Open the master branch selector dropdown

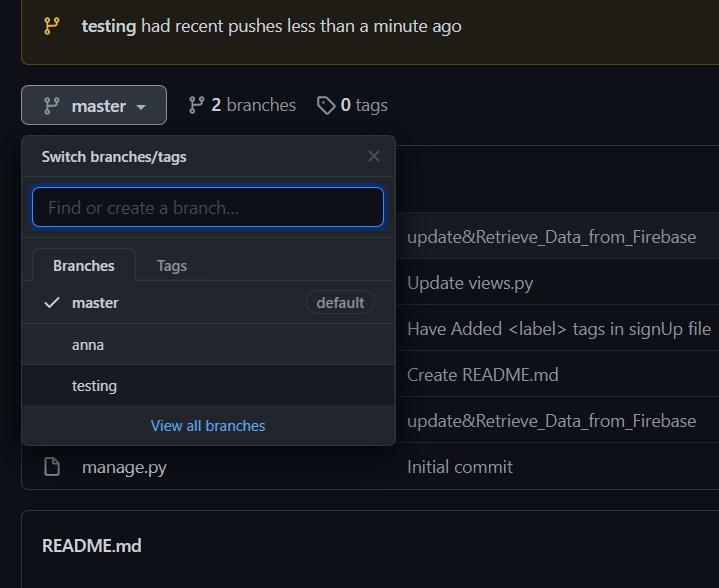(94, 105)
